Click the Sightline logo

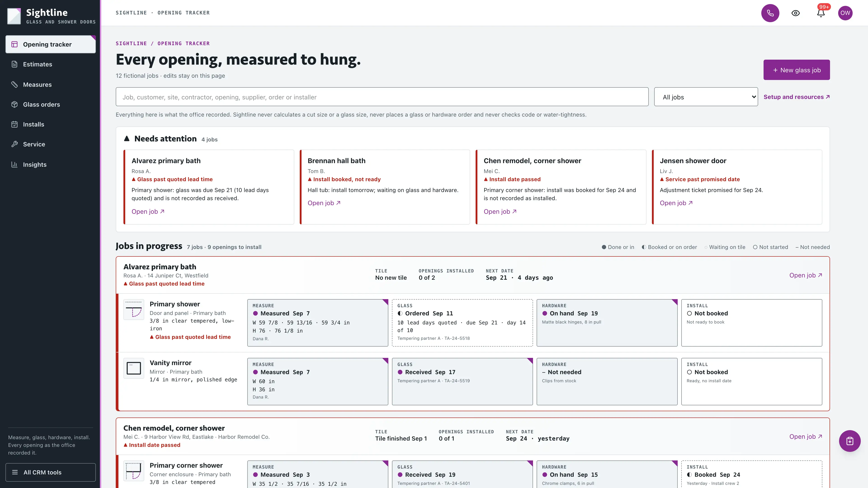(14, 16)
